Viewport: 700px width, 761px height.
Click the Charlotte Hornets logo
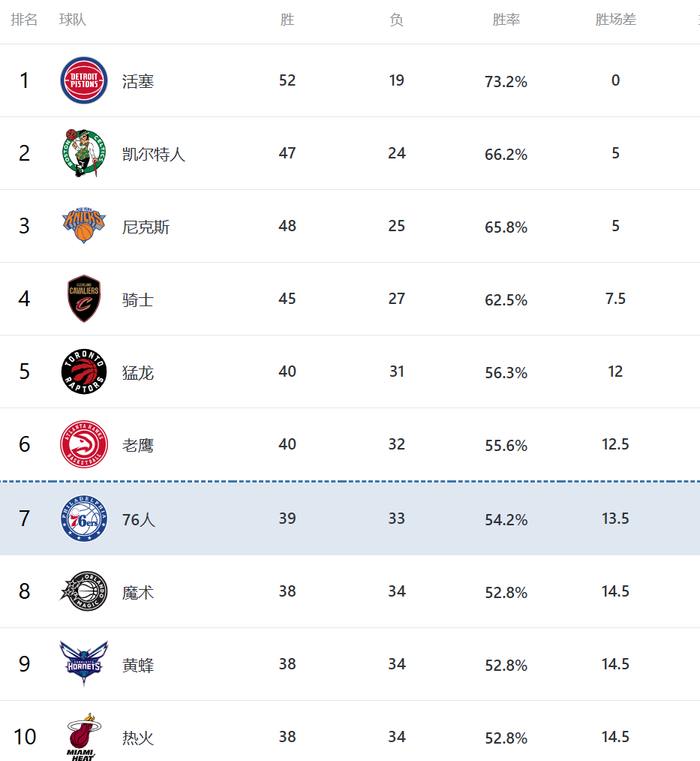[x=83, y=664]
